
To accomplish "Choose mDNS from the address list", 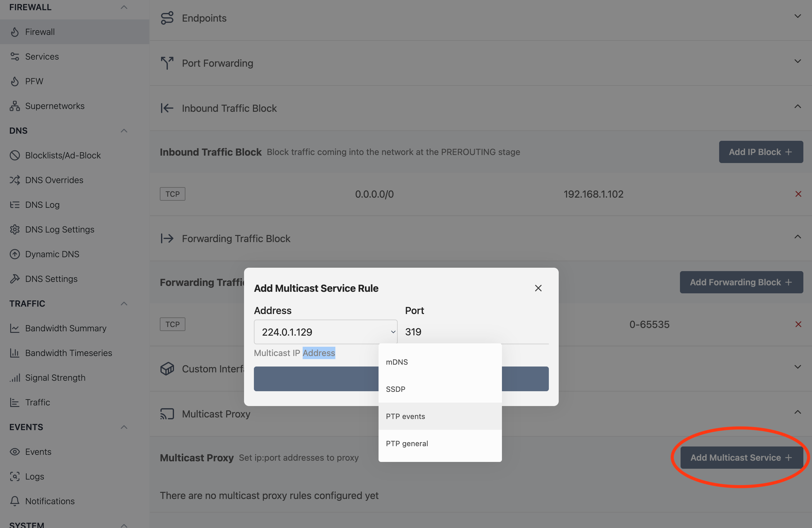I will click(440, 362).
